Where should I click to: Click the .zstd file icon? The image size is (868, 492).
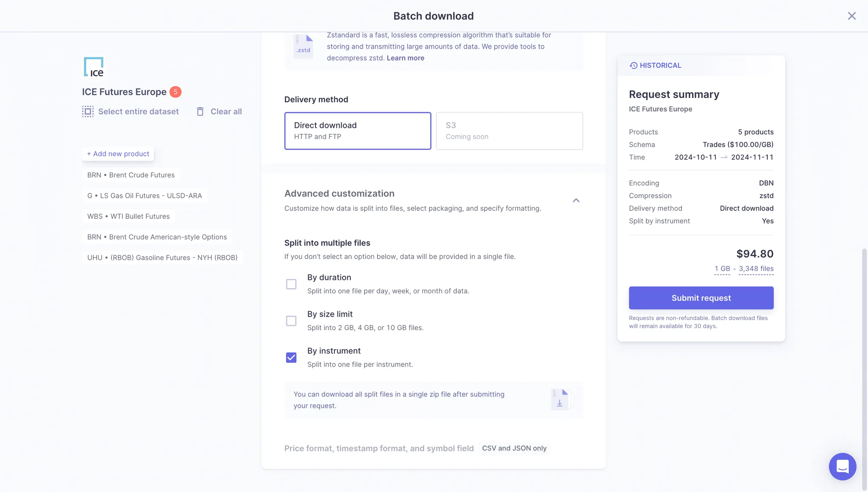coord(303,46)
